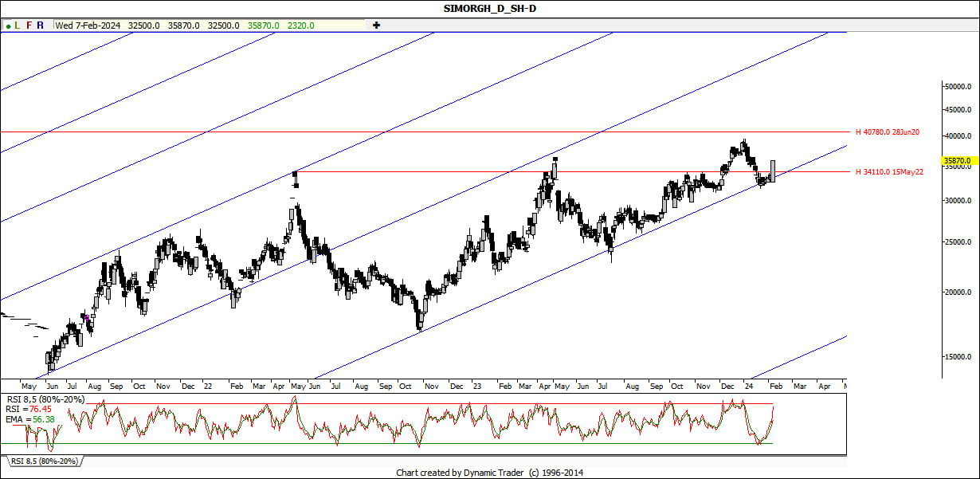Click the Wed 7-Feb-2024 date readout
The width and height of the screenshot is (980, 479).
point(88,26)
